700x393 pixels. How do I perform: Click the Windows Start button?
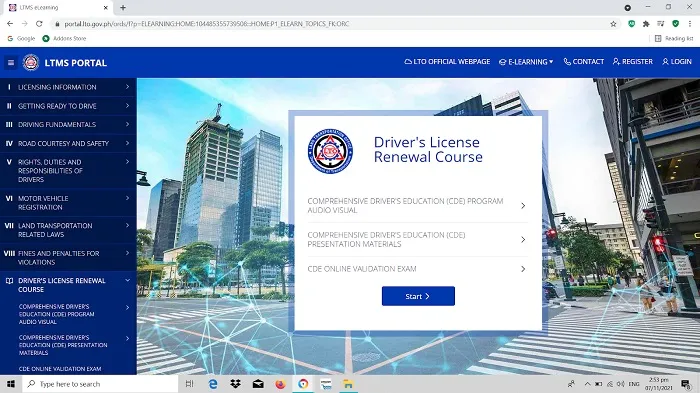tap(11, 384)
